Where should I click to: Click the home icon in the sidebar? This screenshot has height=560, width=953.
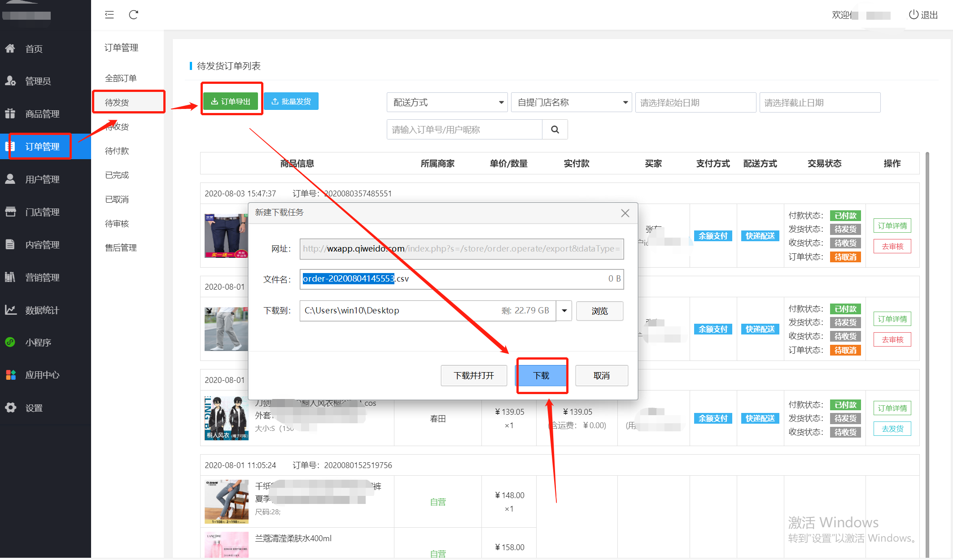10,48
